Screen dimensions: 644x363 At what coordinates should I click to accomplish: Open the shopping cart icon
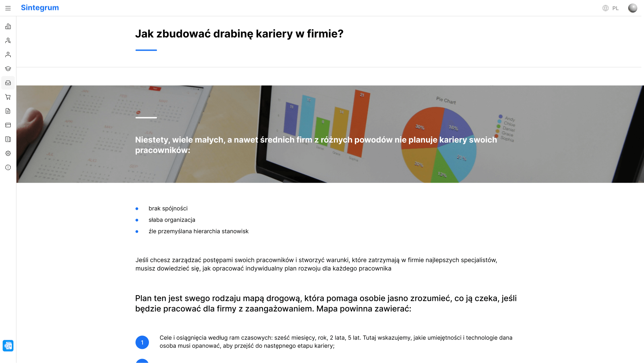pos(8,97)
